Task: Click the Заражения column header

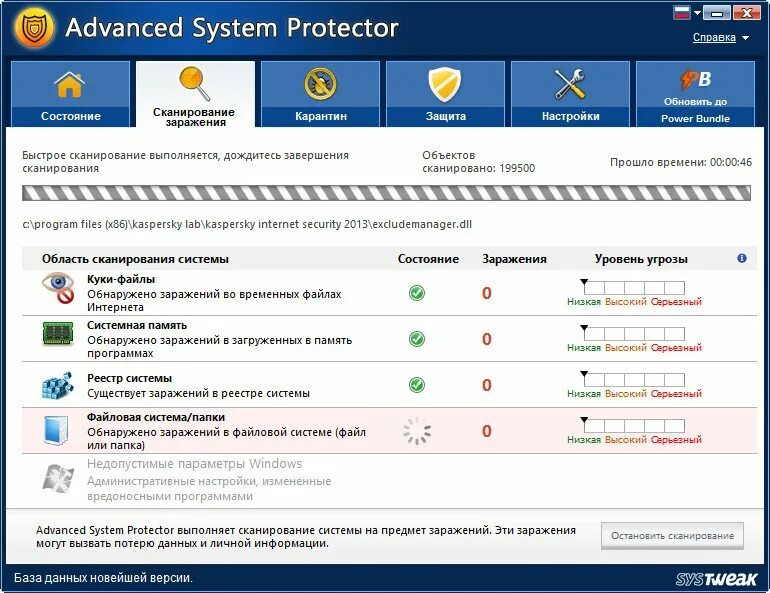Action: [x=514, y=259]
